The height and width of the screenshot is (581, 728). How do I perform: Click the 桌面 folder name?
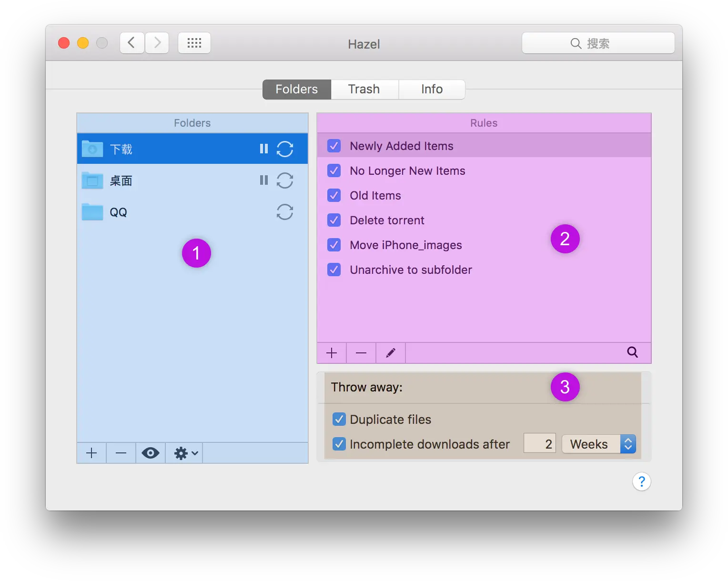[121, 180]
